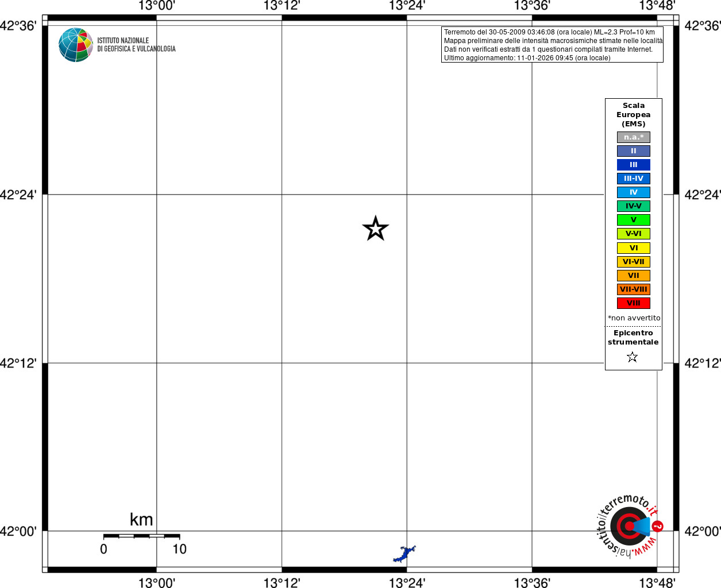The image size is (721, 588).
Task: Click the Epicentro strumentale label
Action: point(633,338)
